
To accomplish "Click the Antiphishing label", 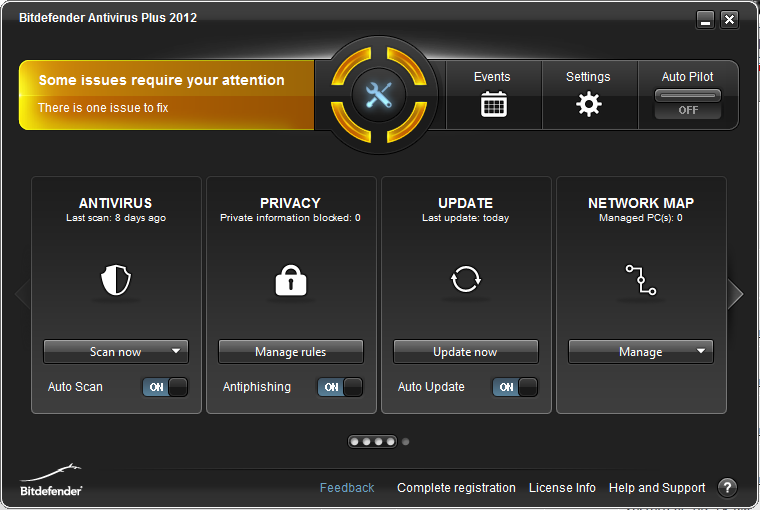I will click(x=257, y=387).
